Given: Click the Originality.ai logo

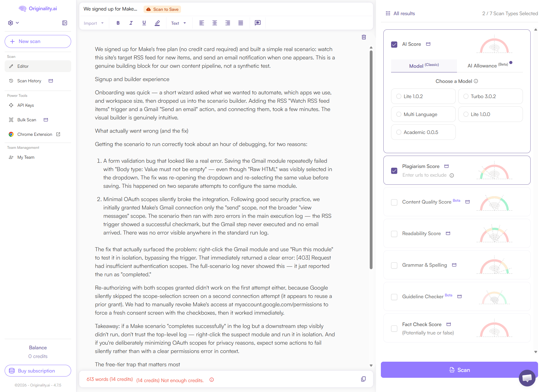Looking at the screenshot, I should [38, 9].
